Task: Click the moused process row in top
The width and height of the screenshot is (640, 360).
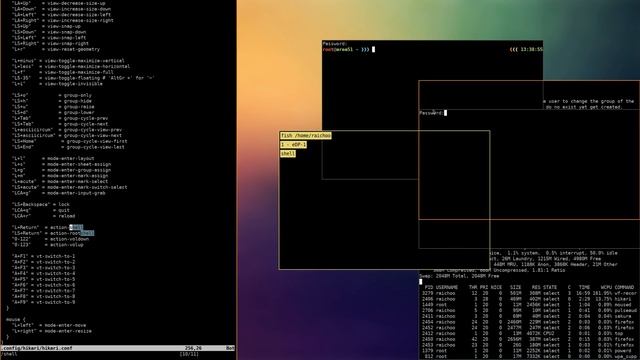Action: tap(529, 304)
